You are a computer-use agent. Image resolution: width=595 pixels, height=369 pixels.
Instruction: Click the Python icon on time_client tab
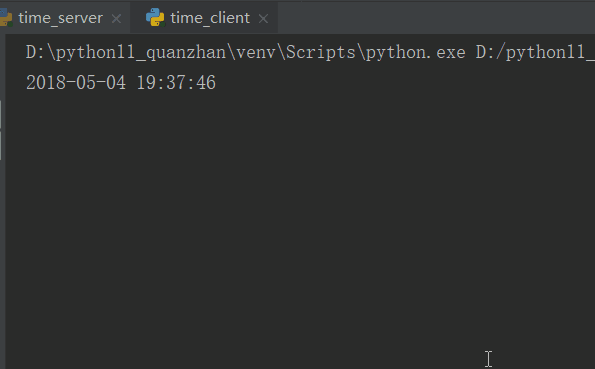[x=156, y=18]
